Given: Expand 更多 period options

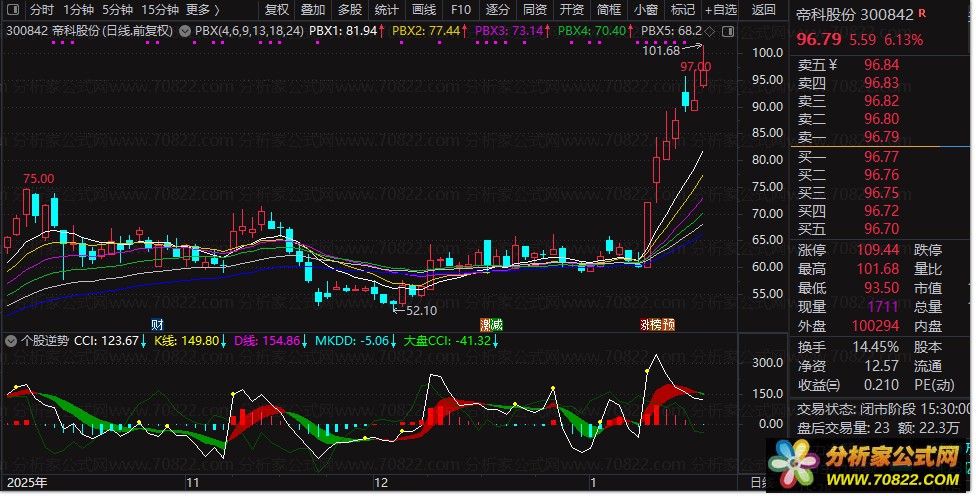Looking at the screenshot, I should (203, 9).
